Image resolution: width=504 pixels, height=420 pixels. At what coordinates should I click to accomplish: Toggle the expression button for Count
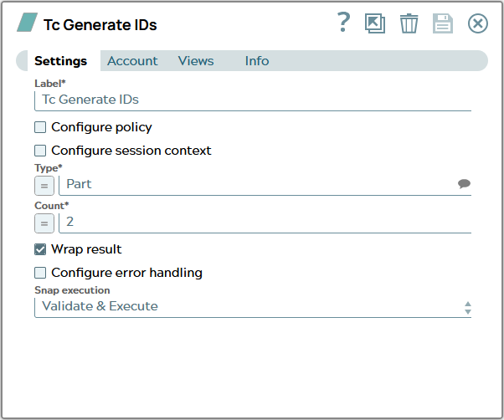tap(44, 223)
